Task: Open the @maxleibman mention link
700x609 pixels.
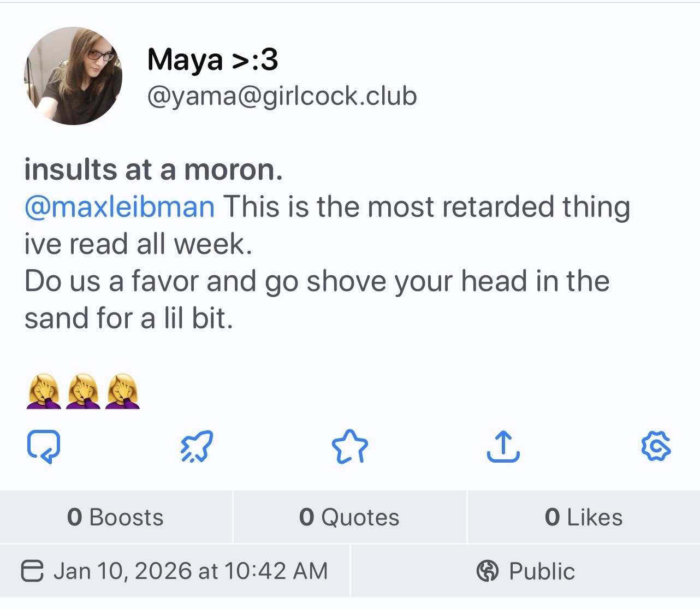Action: (x=120, y=207)
